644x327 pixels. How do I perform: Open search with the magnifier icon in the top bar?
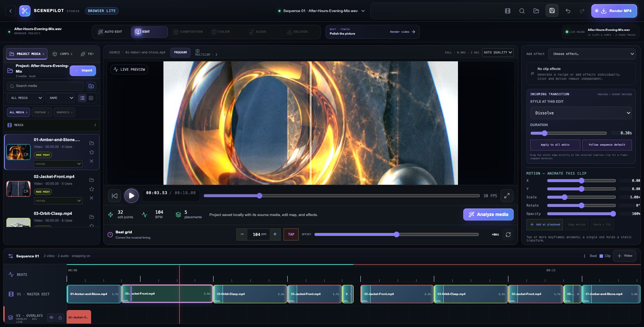(522, 11)
